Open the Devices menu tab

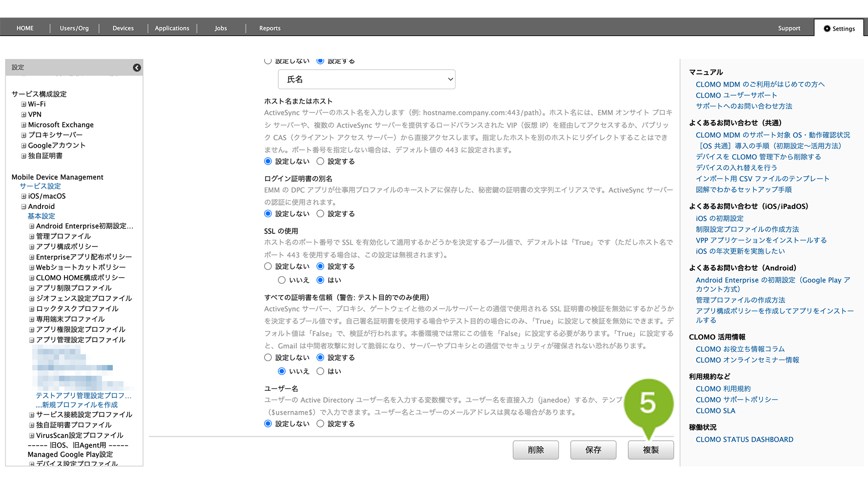pyautogui.click(x=123, y=28)
